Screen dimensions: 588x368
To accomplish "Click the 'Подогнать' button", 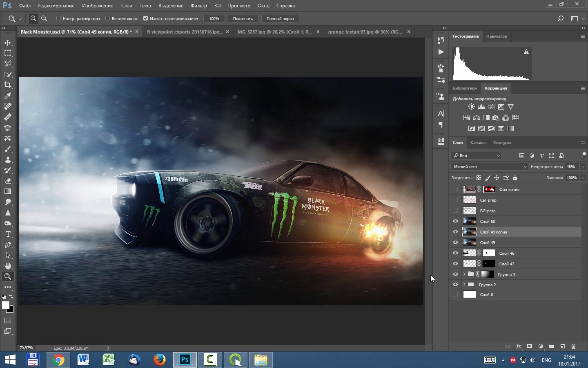I will point(243,19).
